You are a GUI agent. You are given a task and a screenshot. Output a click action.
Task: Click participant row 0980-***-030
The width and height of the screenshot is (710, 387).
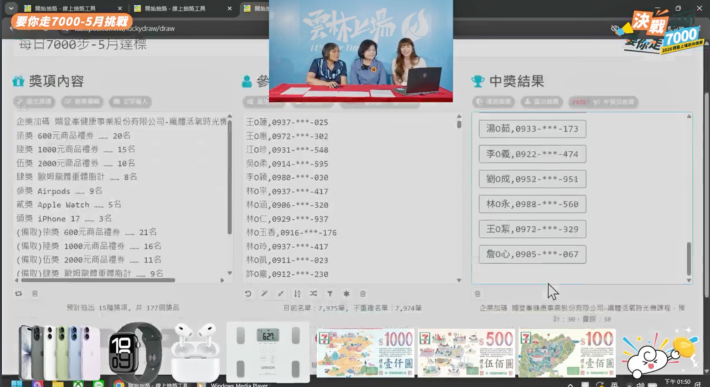(287, 177)
